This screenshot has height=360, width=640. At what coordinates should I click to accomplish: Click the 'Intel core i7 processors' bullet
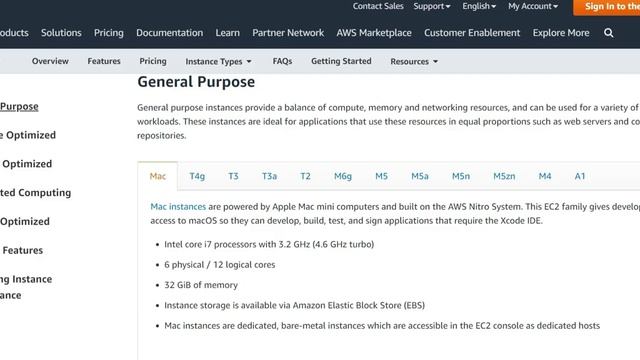pos(269,244)
